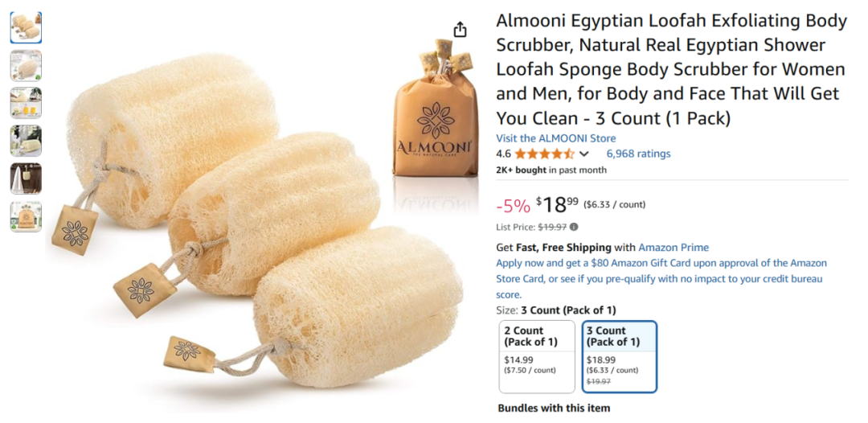Click the orange star rating icons
The width and height of the screenshot is (868, 423).
point(545,154)
